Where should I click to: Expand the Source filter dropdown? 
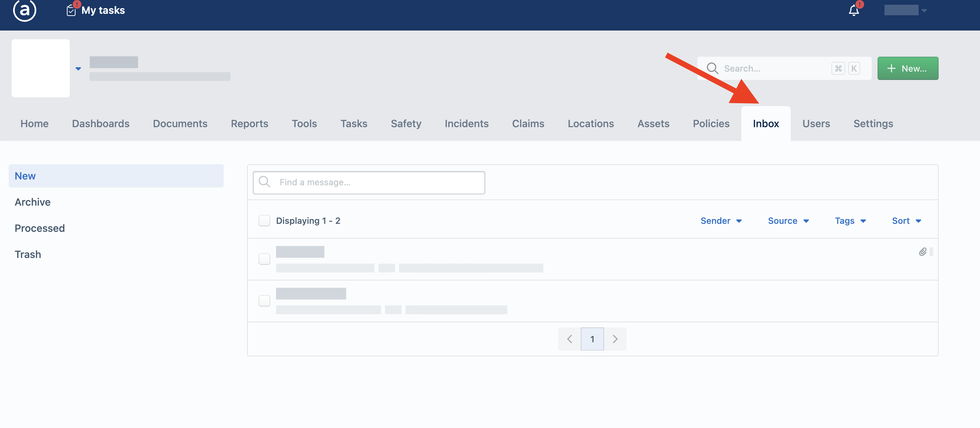tap(788, 221)
